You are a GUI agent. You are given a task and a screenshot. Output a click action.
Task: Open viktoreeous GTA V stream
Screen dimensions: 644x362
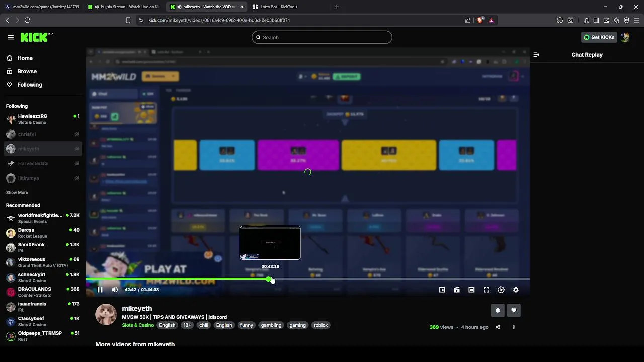coord(43,262)
